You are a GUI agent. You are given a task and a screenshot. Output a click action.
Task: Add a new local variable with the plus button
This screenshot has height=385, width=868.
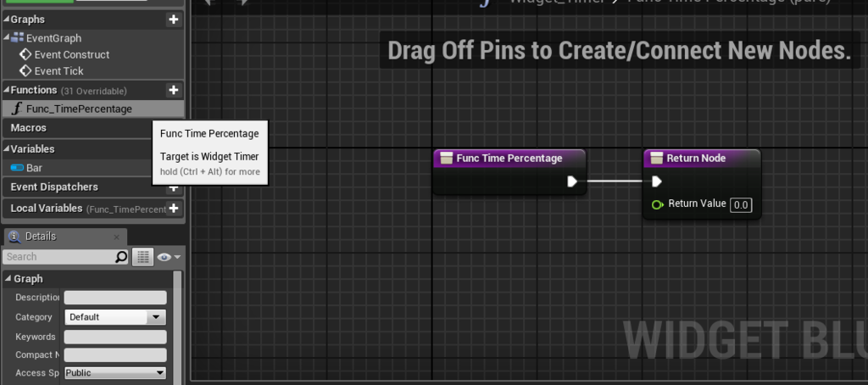pyautogui.click(x=173, y=209)
